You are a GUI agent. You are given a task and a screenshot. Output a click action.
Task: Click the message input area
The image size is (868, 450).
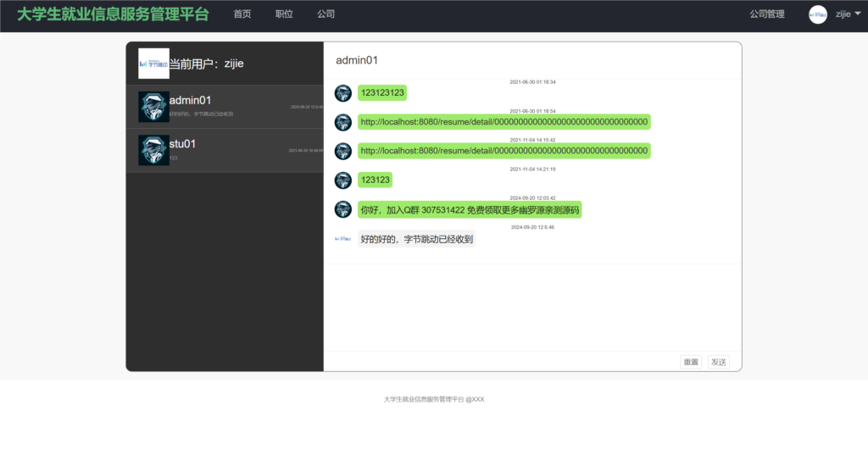(x=532, y=308)
